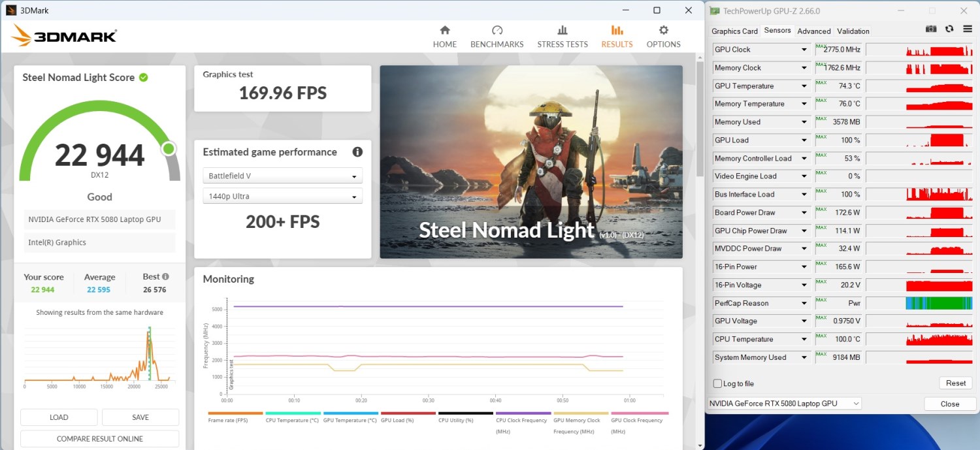Take a GPU-Z screenshot with the camera icon
The width and height of the screenshot is (980, 450).
tap(931, 29)
